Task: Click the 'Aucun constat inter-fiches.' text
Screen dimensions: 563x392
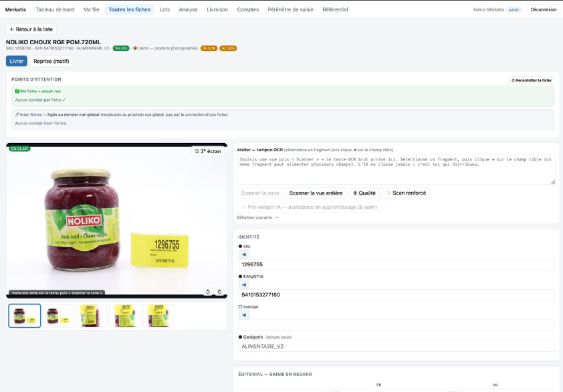Action: point(41,123)
